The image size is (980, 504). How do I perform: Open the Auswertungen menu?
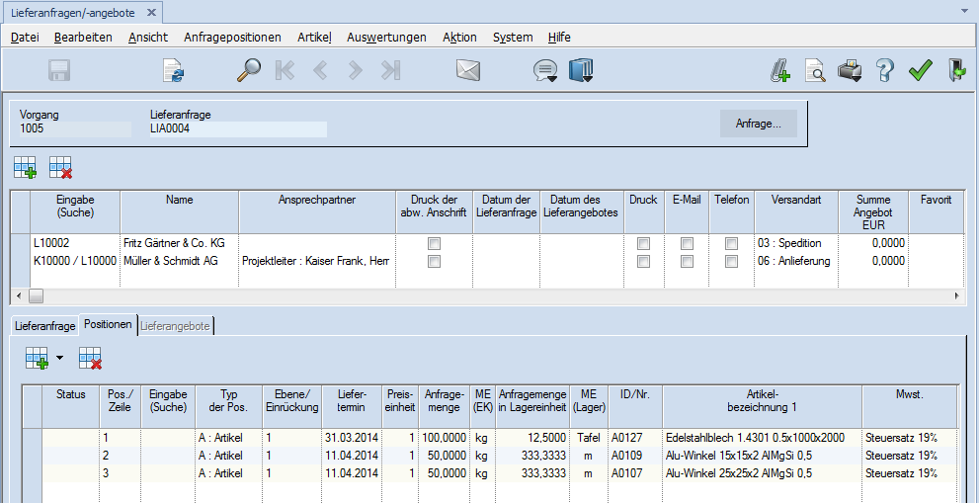[x=387, y=37]
